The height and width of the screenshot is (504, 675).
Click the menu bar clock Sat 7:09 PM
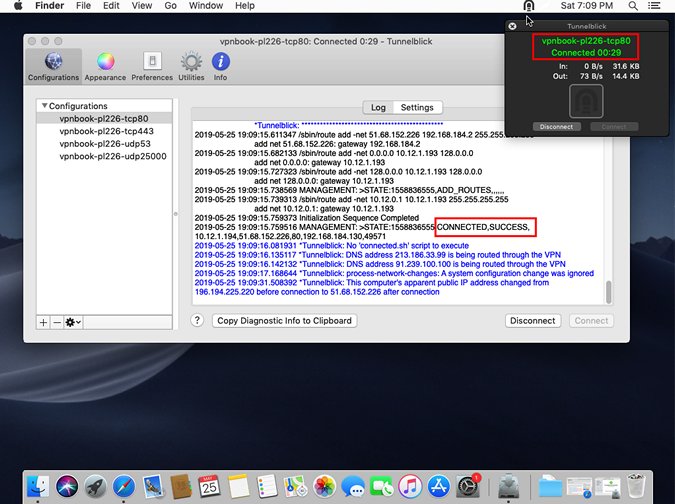pos(587,6)
